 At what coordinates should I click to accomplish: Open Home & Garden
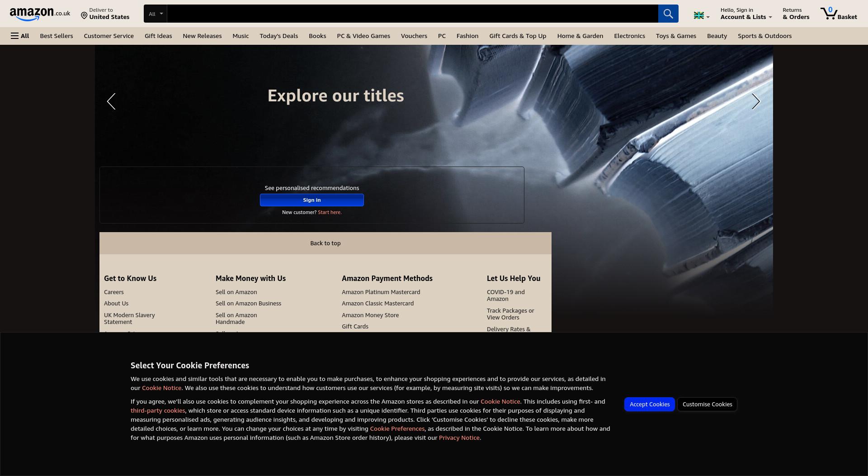point(580,36)
